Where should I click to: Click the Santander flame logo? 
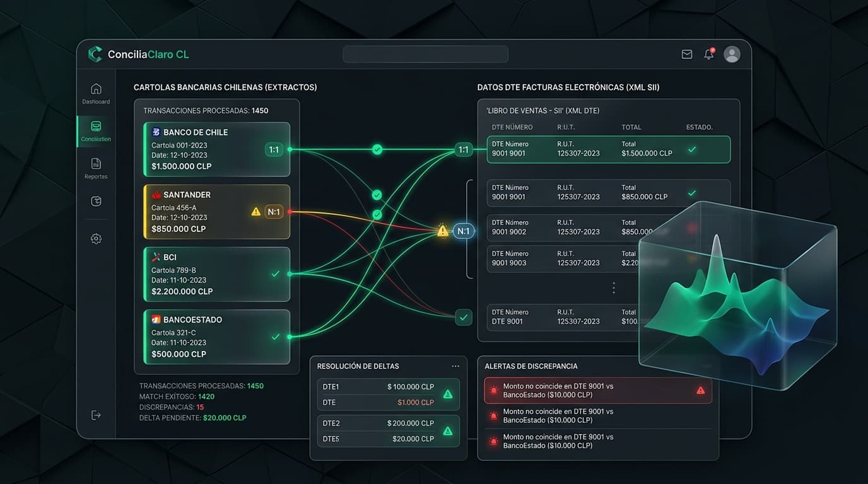pos(156,195)
